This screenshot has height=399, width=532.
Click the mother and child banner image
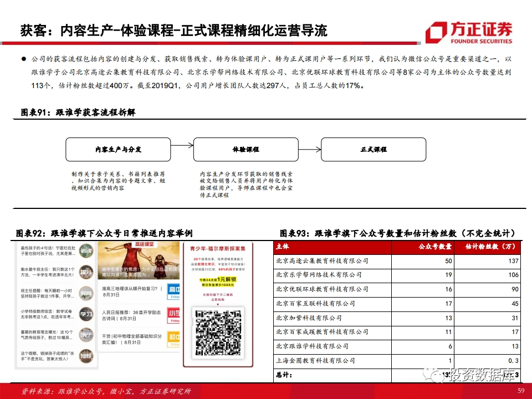pos(139,260)
